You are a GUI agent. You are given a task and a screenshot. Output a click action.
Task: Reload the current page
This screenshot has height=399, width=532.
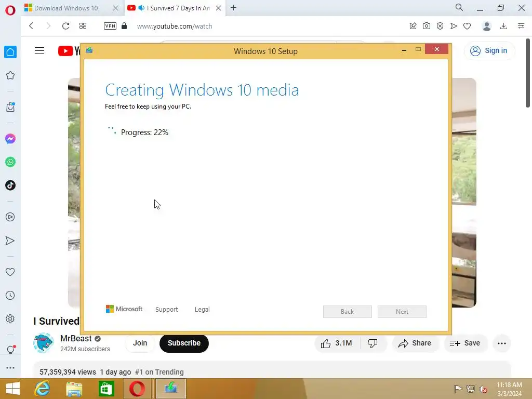(x=66, y=26)
